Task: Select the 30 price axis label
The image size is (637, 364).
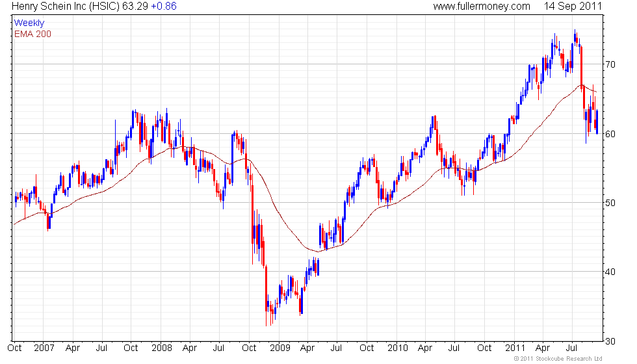Action: coord(610,342)
